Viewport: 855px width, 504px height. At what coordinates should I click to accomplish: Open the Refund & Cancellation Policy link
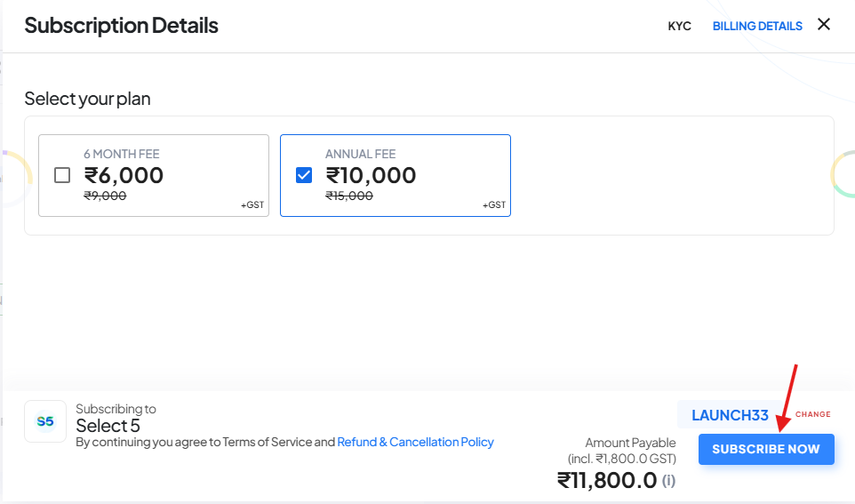pos(415,442)
